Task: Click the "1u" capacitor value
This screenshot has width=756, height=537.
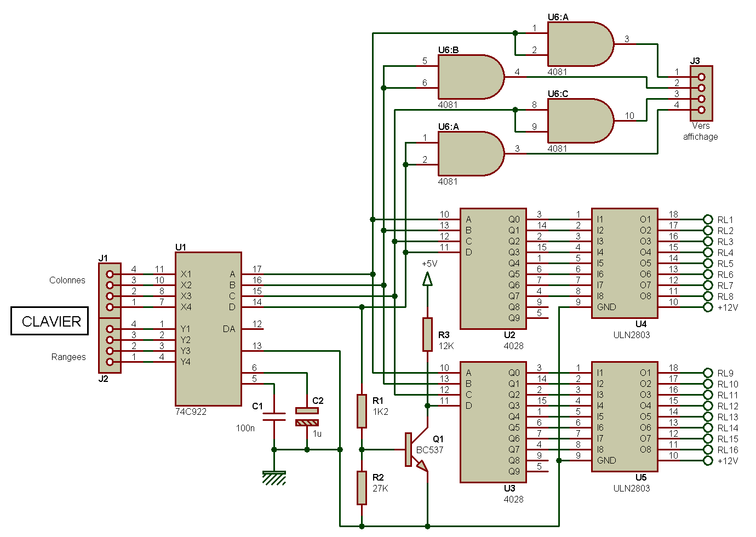Action: (x=317, y=433)
